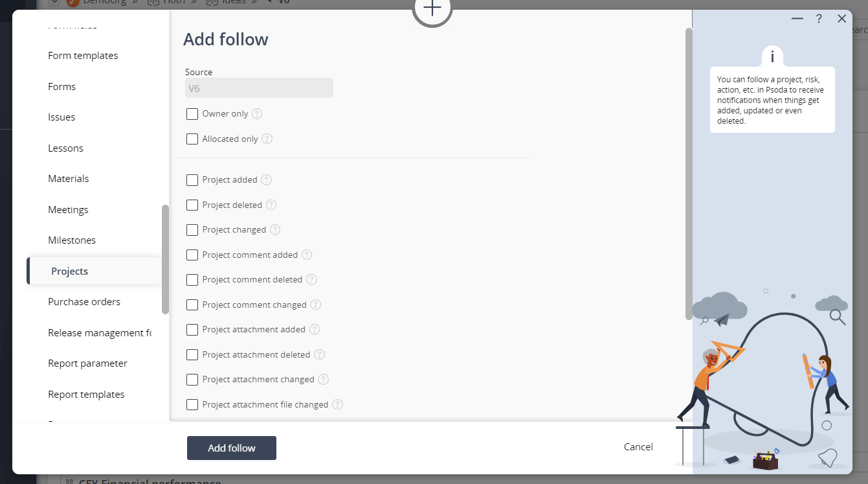Click the question mark help icon in header
The image size is (868, 484).
click(x=819, y=19)
